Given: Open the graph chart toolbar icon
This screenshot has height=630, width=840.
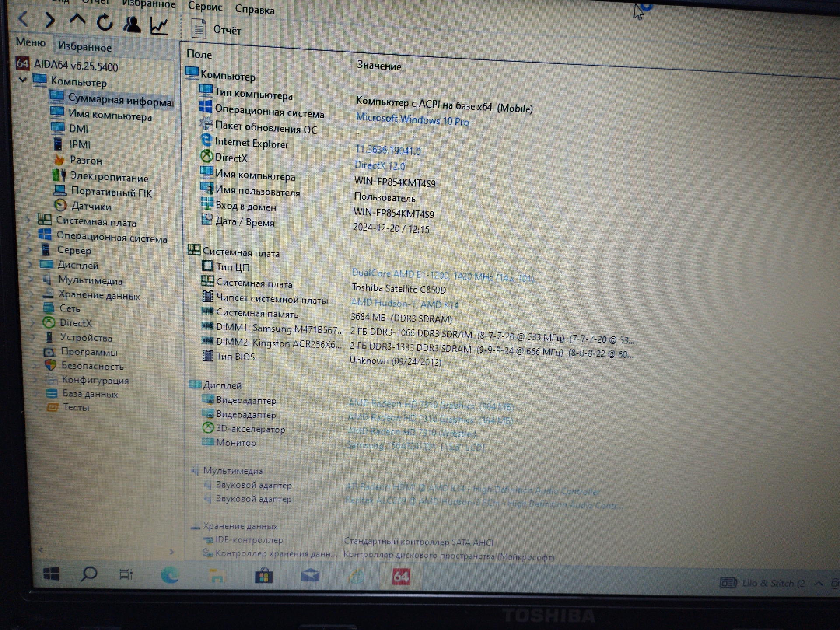Looking at the screenshot, I should tap(159, 26).
